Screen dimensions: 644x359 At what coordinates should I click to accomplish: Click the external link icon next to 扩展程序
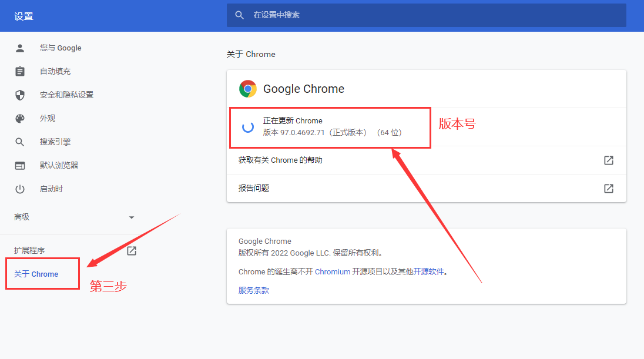click(132, 250)
